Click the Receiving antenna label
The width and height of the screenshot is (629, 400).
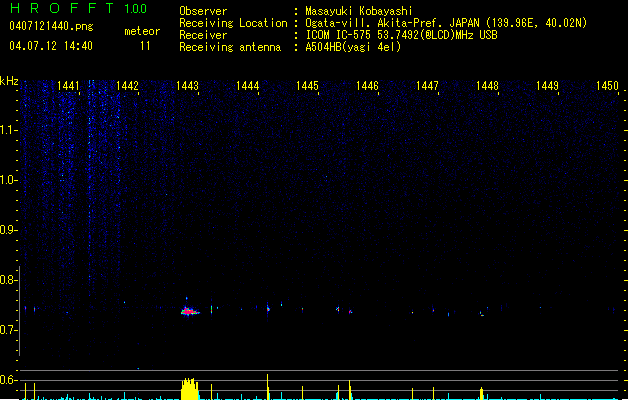pos(230,47)
